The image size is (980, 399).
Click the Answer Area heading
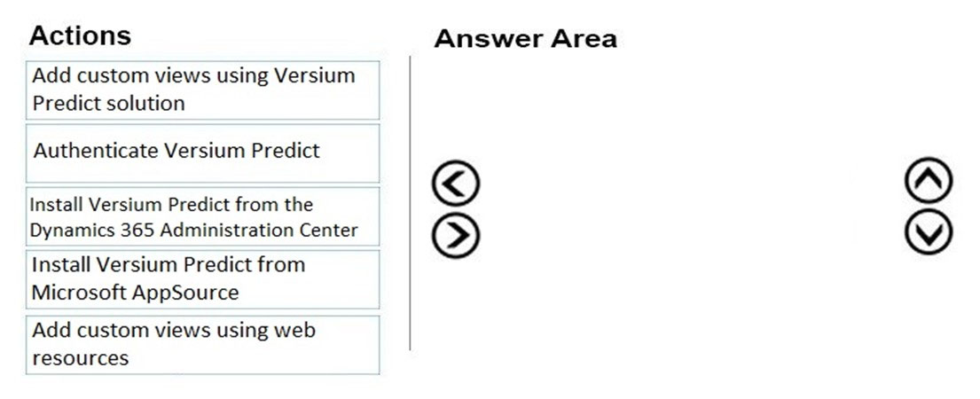pyautogui.click(x=525, y=39)
